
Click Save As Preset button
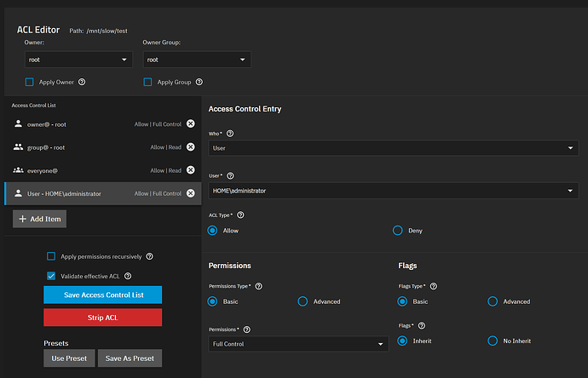tap(130, 358)
